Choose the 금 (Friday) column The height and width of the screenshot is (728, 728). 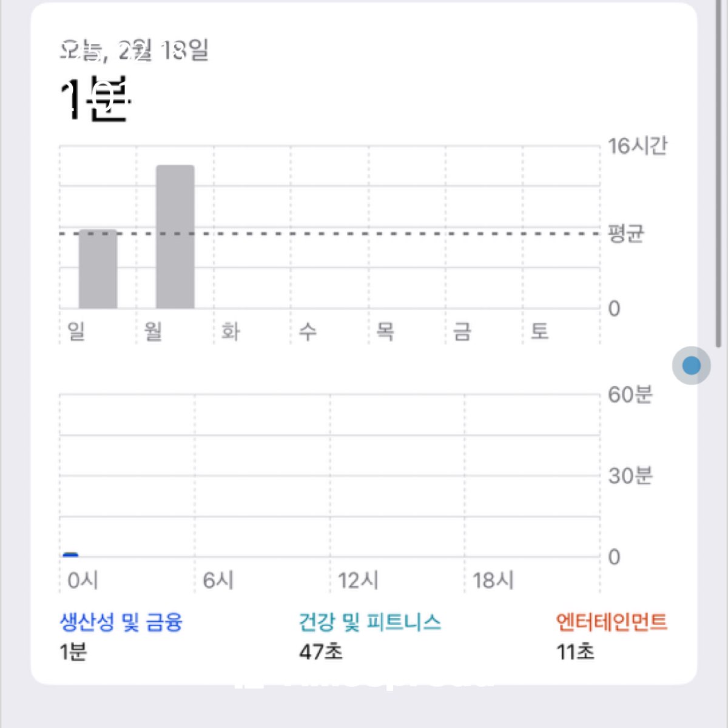(x=462, y=331)
